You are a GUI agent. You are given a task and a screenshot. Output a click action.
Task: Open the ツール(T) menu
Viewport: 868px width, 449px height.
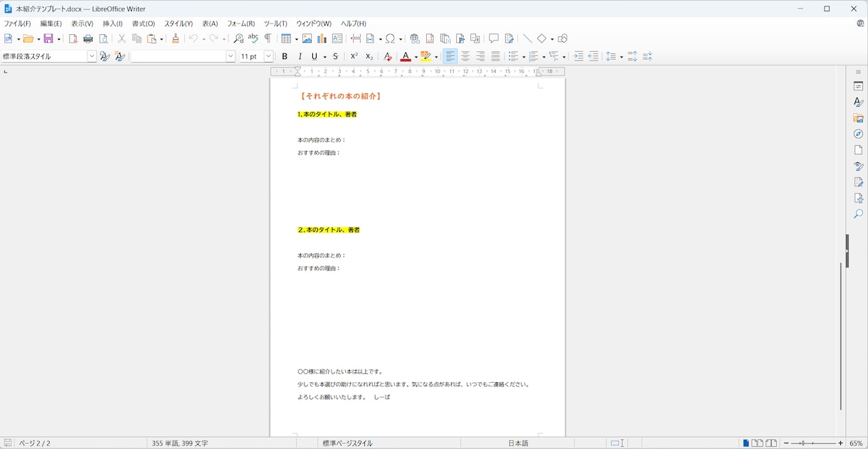275,23
